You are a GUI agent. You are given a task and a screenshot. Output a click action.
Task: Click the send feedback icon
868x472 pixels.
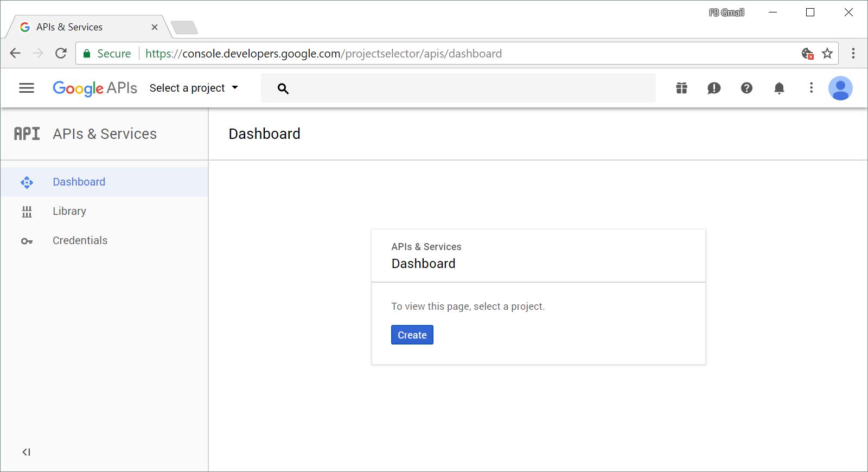pos(714,88)
